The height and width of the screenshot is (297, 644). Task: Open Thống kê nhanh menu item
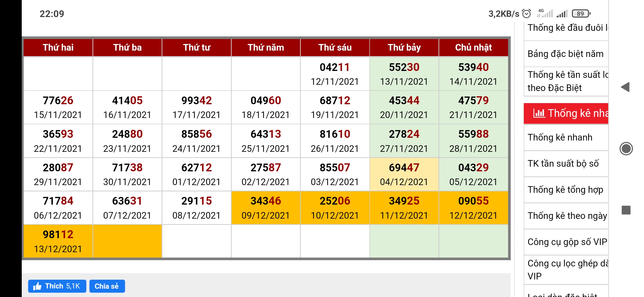(x=566, y=137)
